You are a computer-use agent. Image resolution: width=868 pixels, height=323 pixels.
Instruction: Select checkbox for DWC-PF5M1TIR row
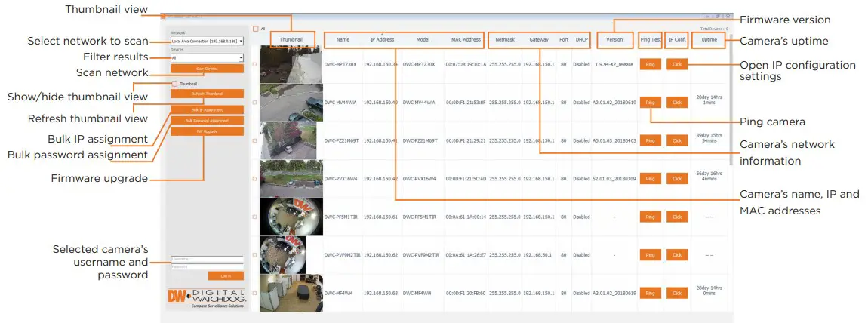click(x=254, y=217)
